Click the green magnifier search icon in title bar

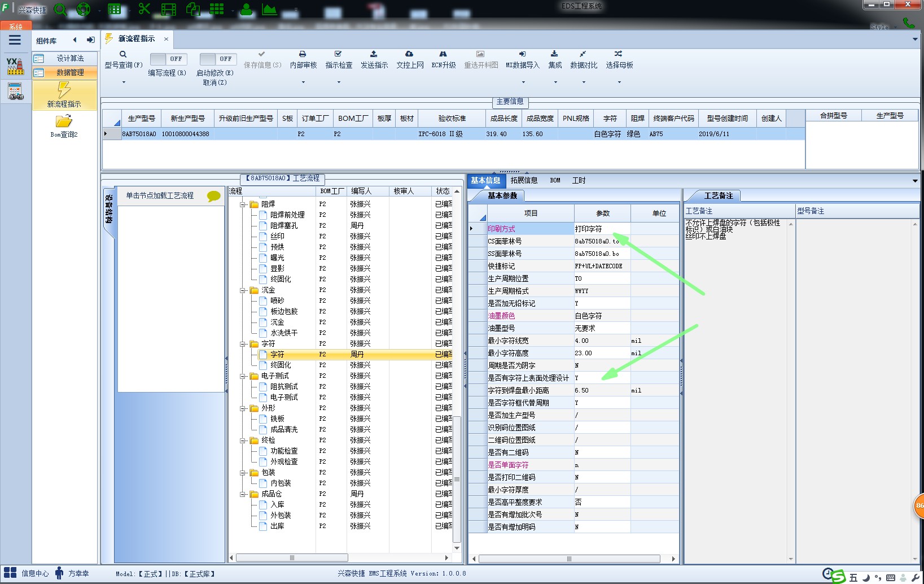pyautogui.click(x=60, y=9)
